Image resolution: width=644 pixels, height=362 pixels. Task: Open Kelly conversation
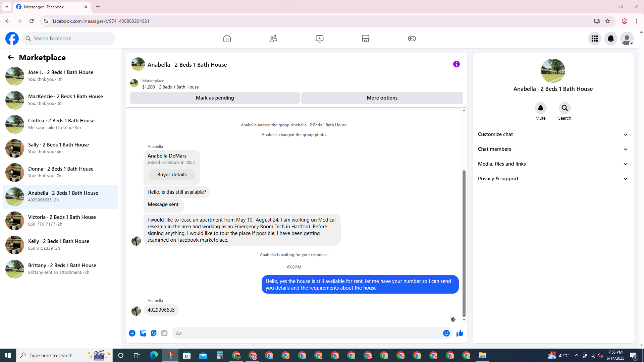pos(60,245)
